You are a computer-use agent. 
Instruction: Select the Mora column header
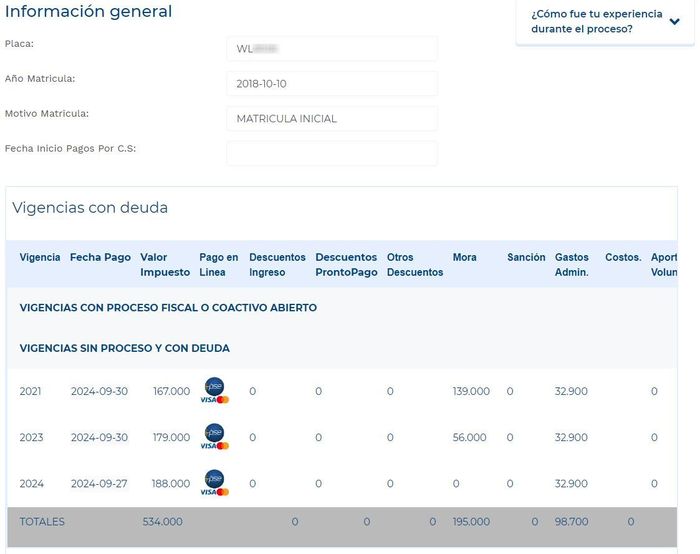pyautogui.click(x=464, y=258)
